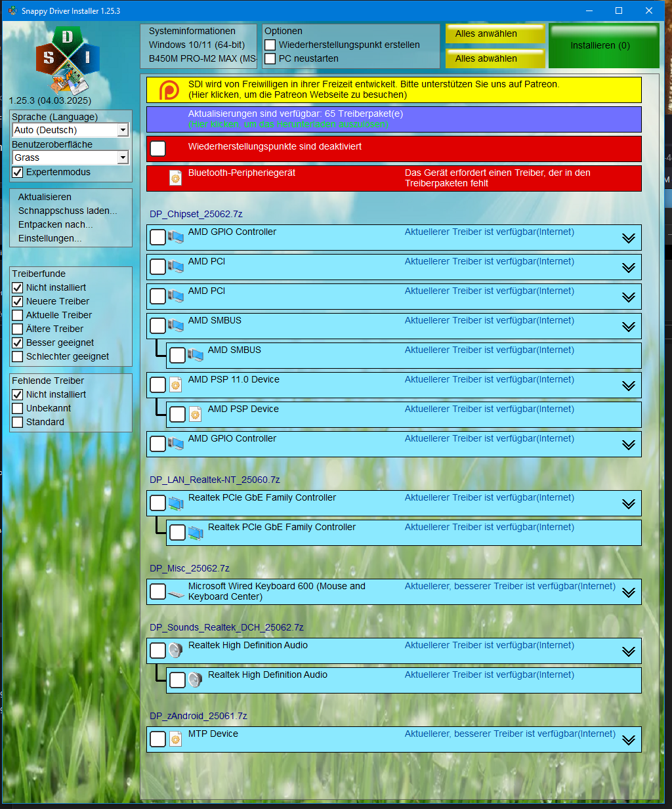Click the top-level AMD SMBUS device icon
This screenshot has width=672, height=809.
[x=176, y=325]
